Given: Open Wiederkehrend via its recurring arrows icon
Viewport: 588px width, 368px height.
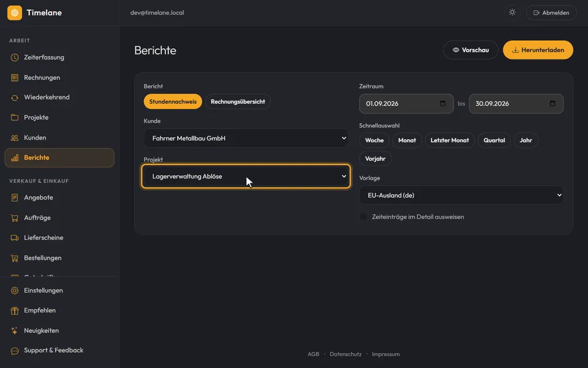Looking at the screenshot, I should [x=15, y=98].
